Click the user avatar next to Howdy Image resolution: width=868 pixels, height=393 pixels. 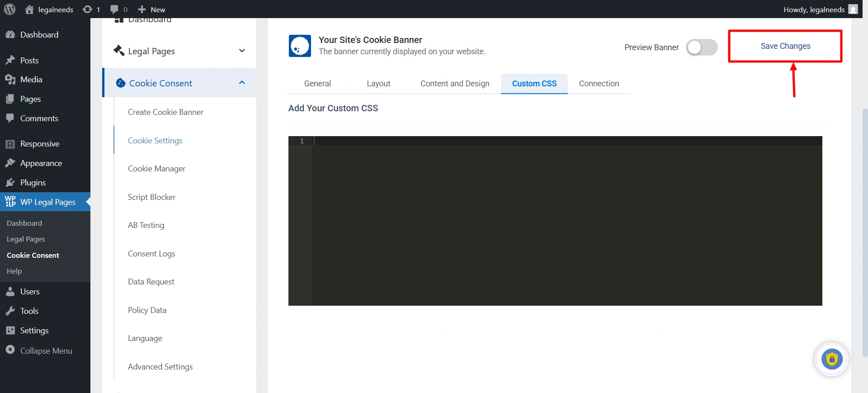click(x=853, y=9)
